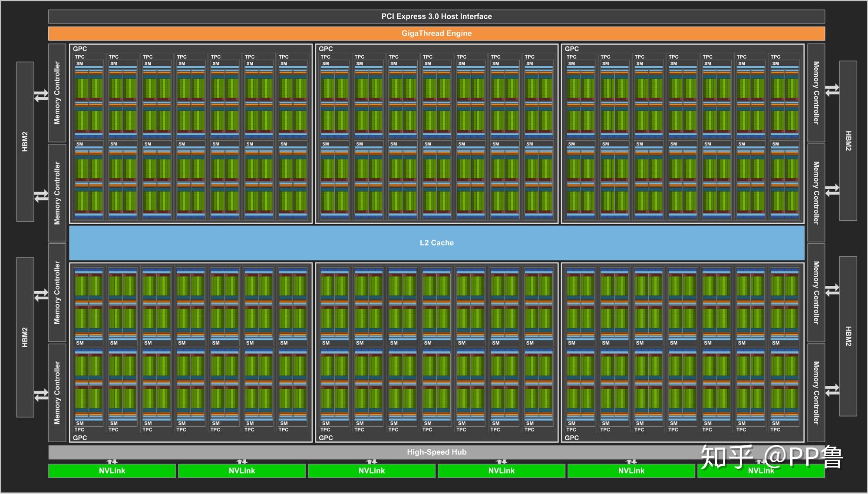This screenshot has height=494, width=868.
Task: Click the bottom right-side Memory Controller block
Action: click(x=816, y=393)
